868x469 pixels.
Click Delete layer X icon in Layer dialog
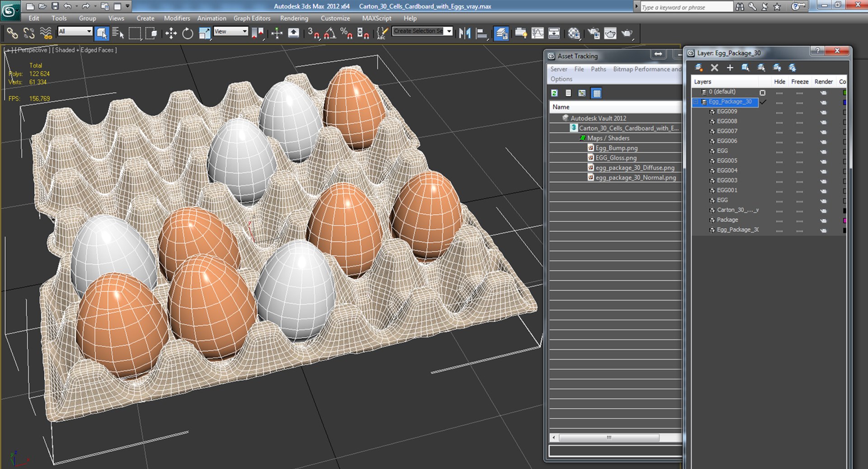pos(714,68)
